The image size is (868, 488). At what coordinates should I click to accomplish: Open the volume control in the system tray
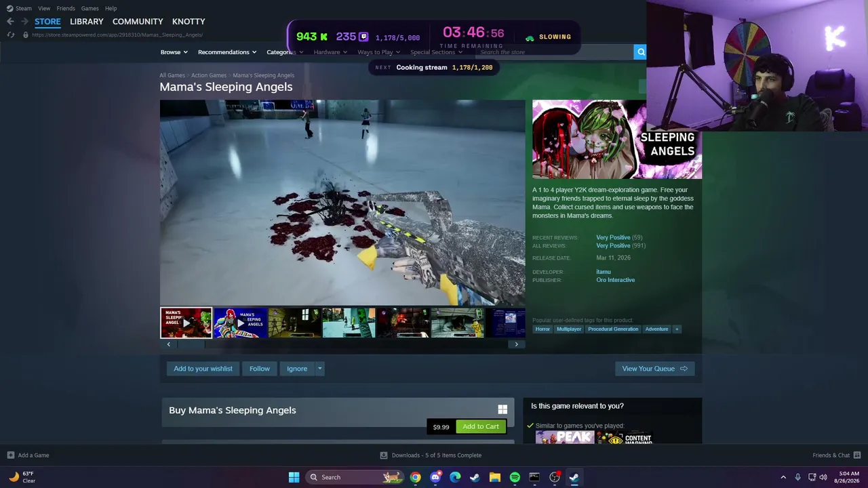[x=823, y=477]
